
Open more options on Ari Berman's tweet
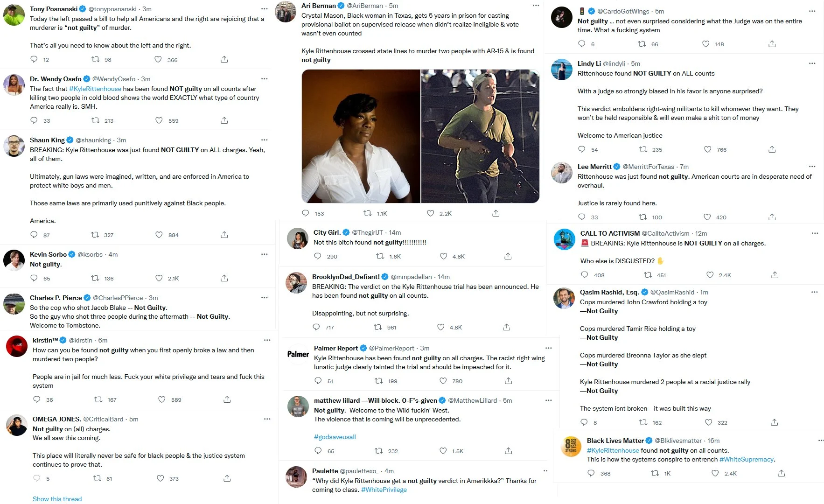(536, 6)
